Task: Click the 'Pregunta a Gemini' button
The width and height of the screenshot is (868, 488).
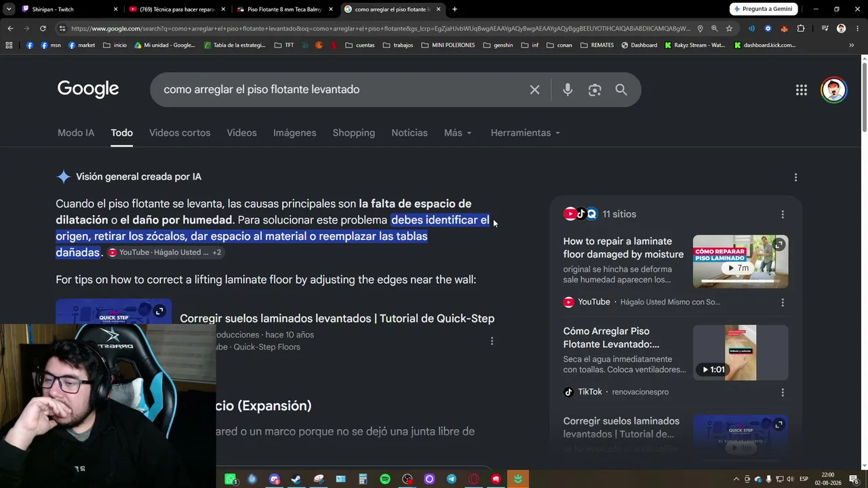Action: click(764, 9)
